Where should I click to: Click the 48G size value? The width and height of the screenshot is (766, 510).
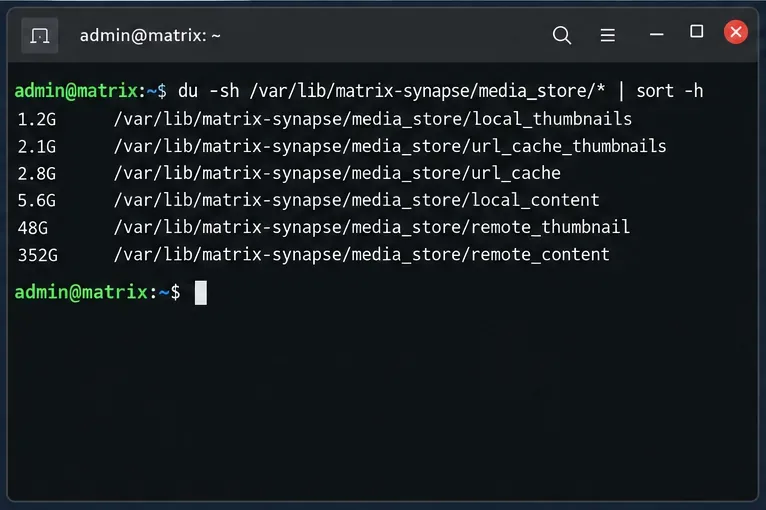33,228
